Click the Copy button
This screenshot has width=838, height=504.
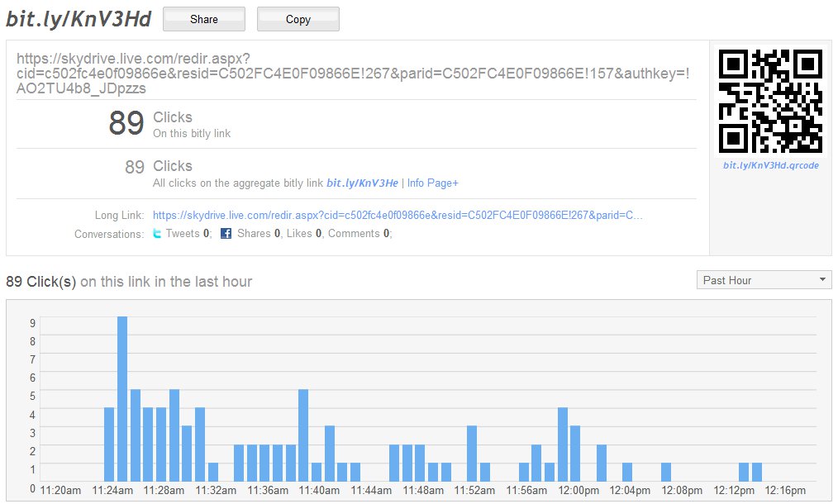click(x=298, y=19)
